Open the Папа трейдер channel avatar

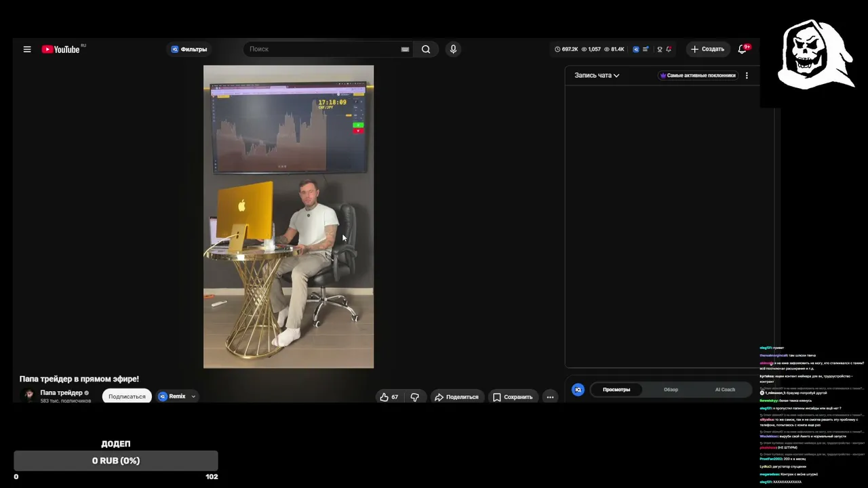(29, 396)
